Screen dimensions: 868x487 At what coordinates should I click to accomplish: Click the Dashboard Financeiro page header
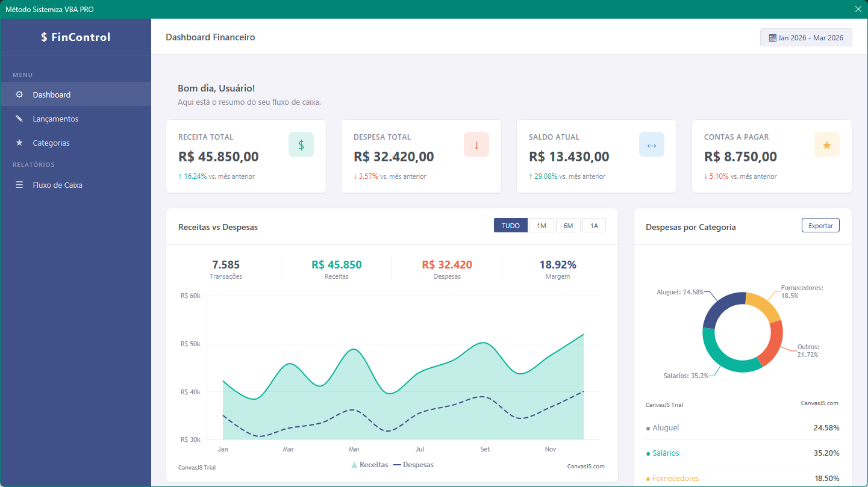click(210, 37)
